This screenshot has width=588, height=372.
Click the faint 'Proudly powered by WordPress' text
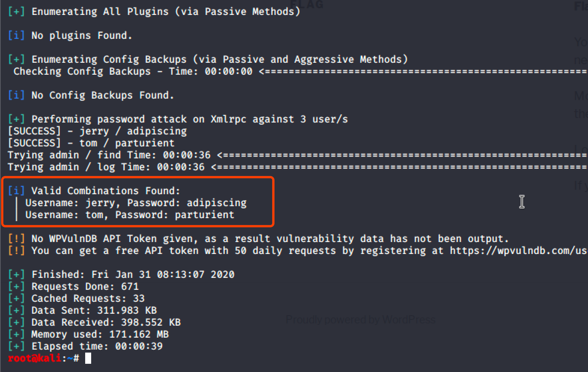pos(360,320)
